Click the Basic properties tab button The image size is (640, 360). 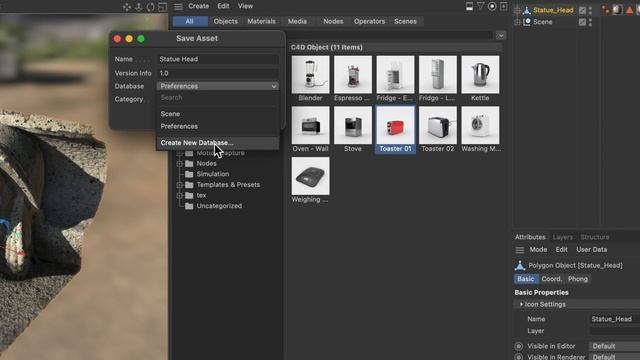(526, 279)
